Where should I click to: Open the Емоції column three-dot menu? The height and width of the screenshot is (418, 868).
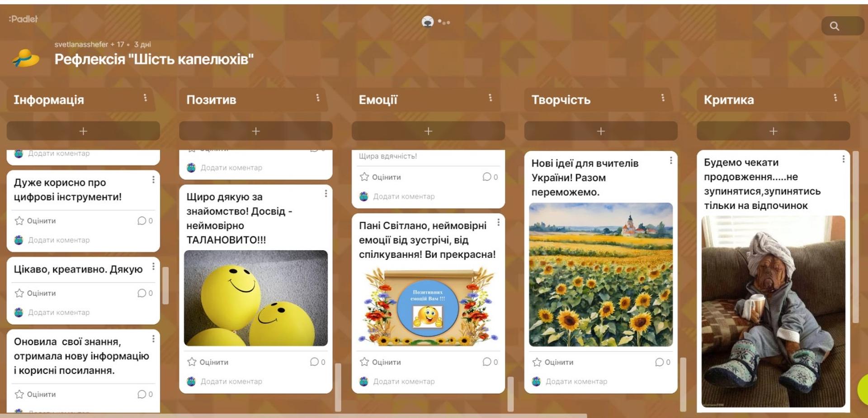(x=490, y=98)
